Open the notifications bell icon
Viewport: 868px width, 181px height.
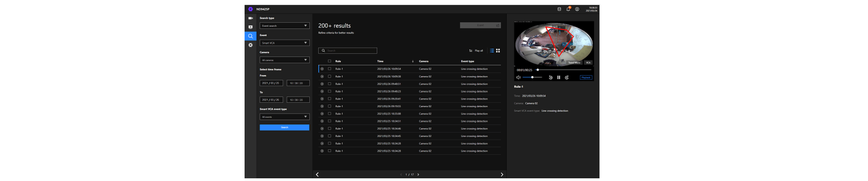[x=568, y=9]
